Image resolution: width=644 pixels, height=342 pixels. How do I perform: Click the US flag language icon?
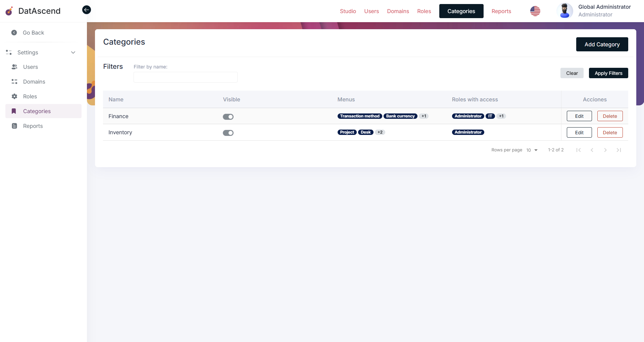point(535,11)
